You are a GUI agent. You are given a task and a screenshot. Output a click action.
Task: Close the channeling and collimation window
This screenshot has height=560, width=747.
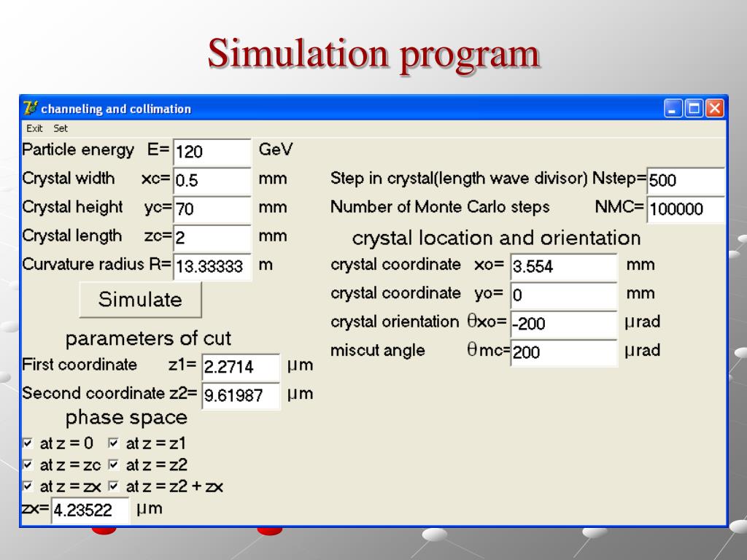[x=715, y=109]
